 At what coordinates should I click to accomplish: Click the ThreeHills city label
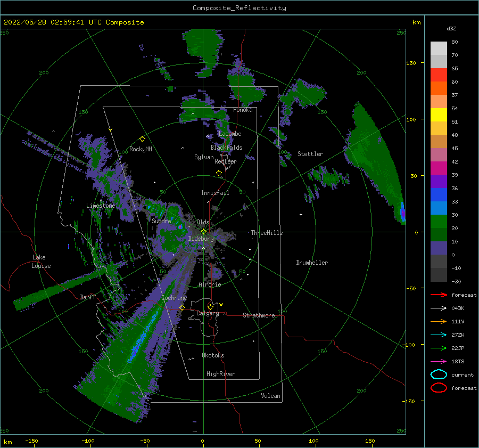pyautogui.click(x=267, y=233)
